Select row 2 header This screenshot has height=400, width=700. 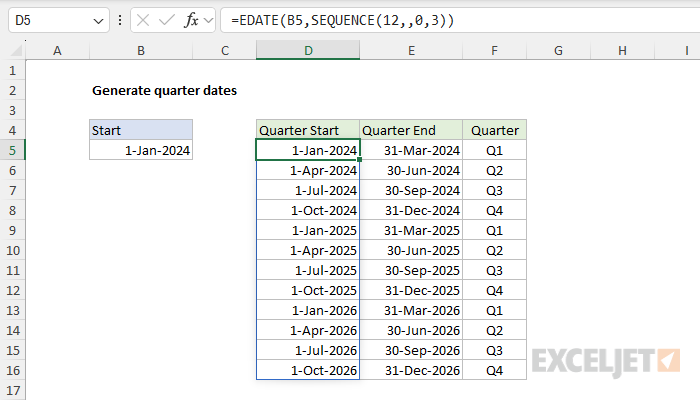click(x=12, y=91)
